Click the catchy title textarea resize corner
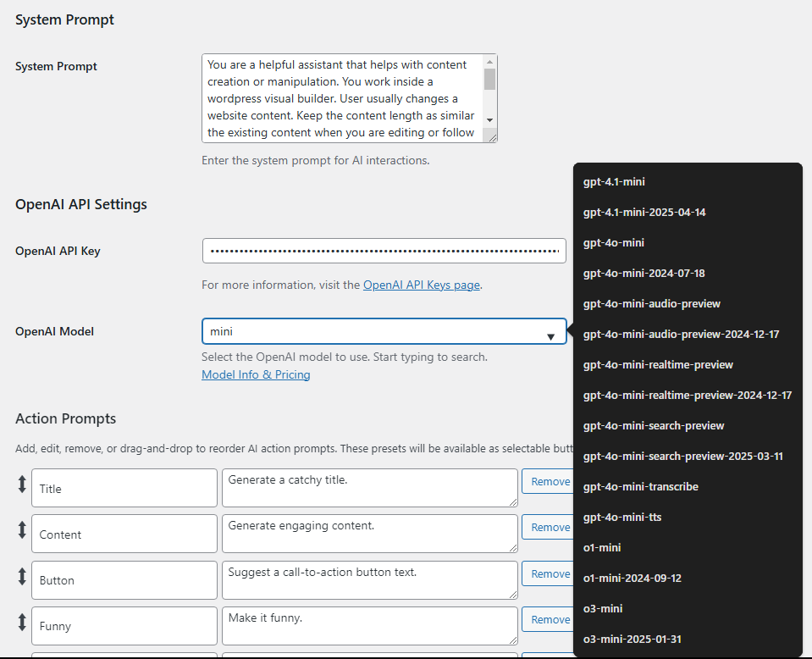This screenshot has width=812, height=659. pyautogui.click(x=513, y=502)
